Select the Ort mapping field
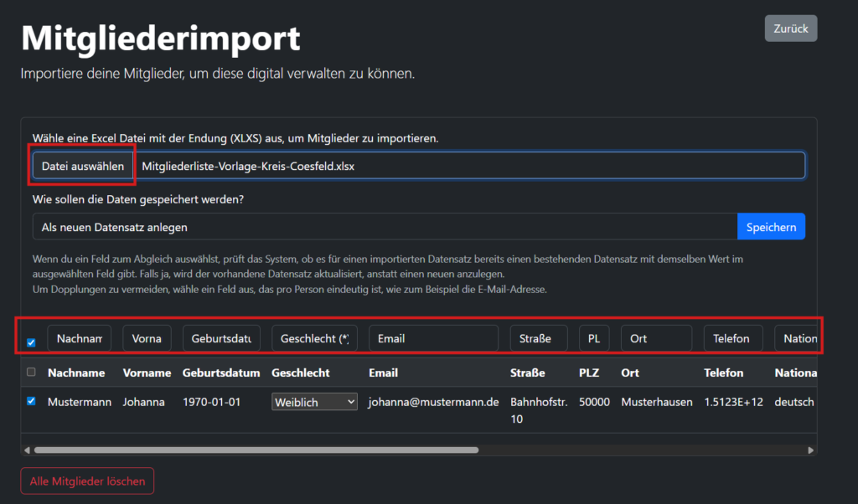Viewport: 858px width, 504px height. 656,338
